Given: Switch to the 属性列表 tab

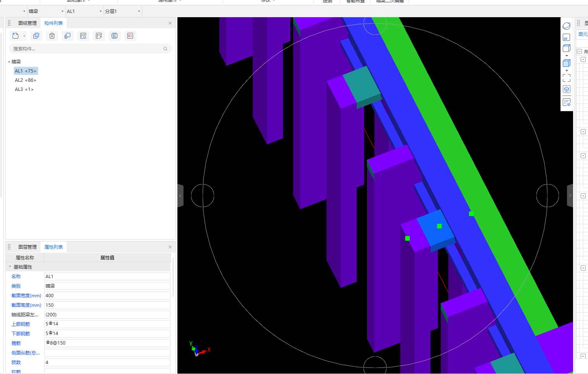Looking at the screenshot, I should (54, 247).
